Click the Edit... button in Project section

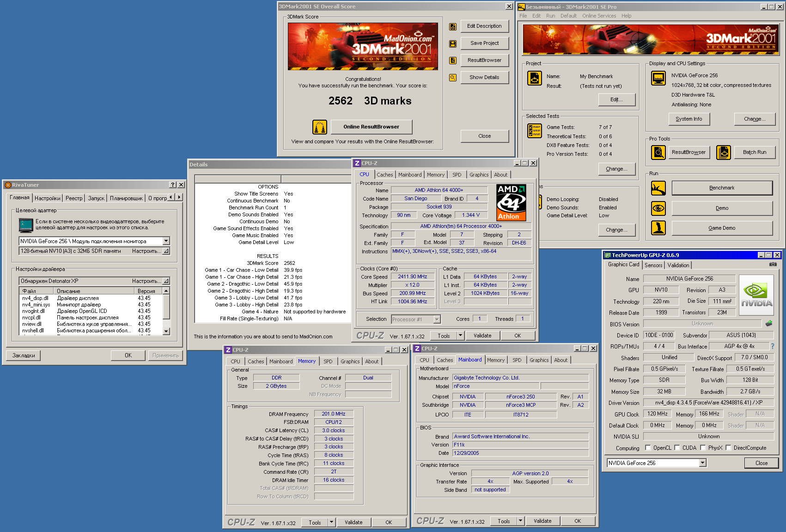tap(616, 100)
